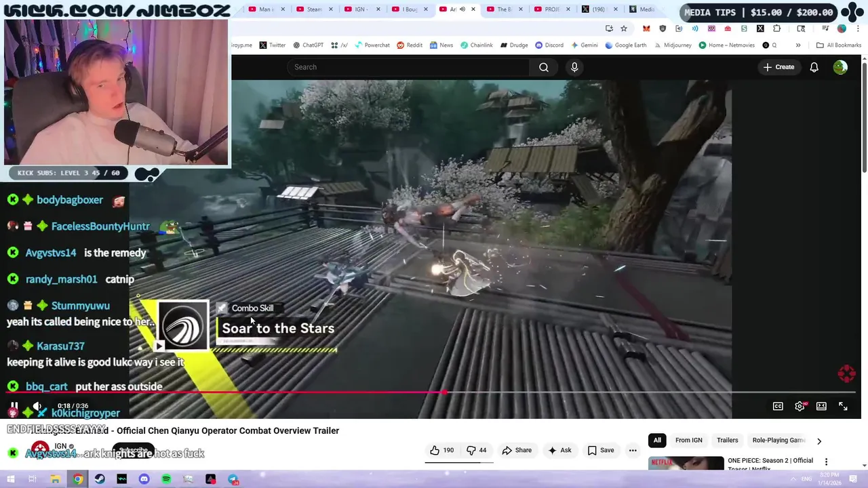Open Telegram from the taskbar
Viewport: 868px width, 488px height.
[x=233, y=479]
